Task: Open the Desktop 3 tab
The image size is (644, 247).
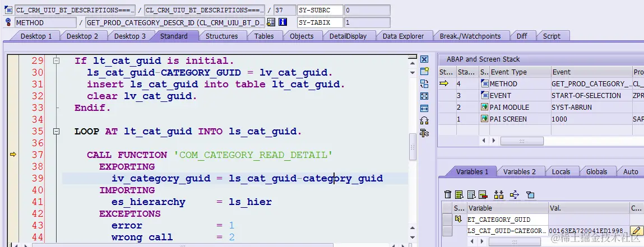Action: click(x=130, y=36)
